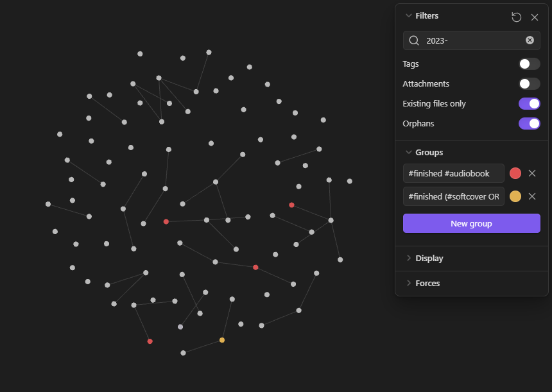Clear the search text "2023-"
The height and width of the screenshot is (392, 552).
click(x=530, y=40)
